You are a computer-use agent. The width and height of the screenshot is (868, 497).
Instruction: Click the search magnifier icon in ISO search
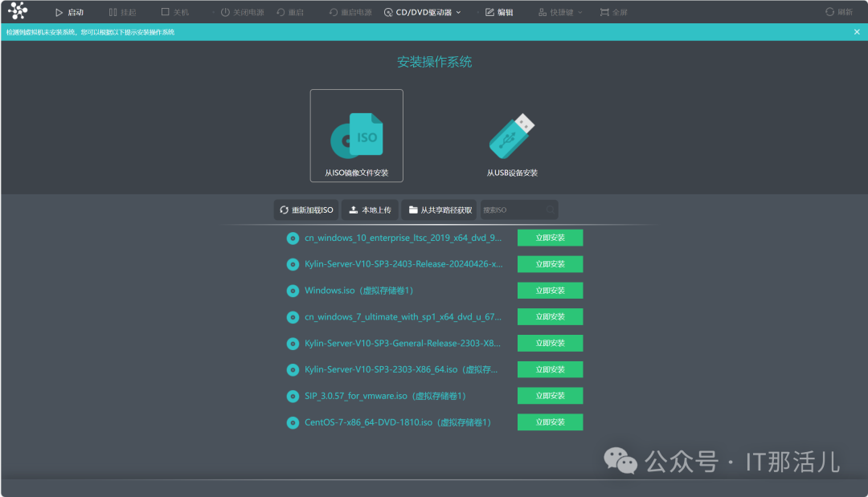click(551, 210)
